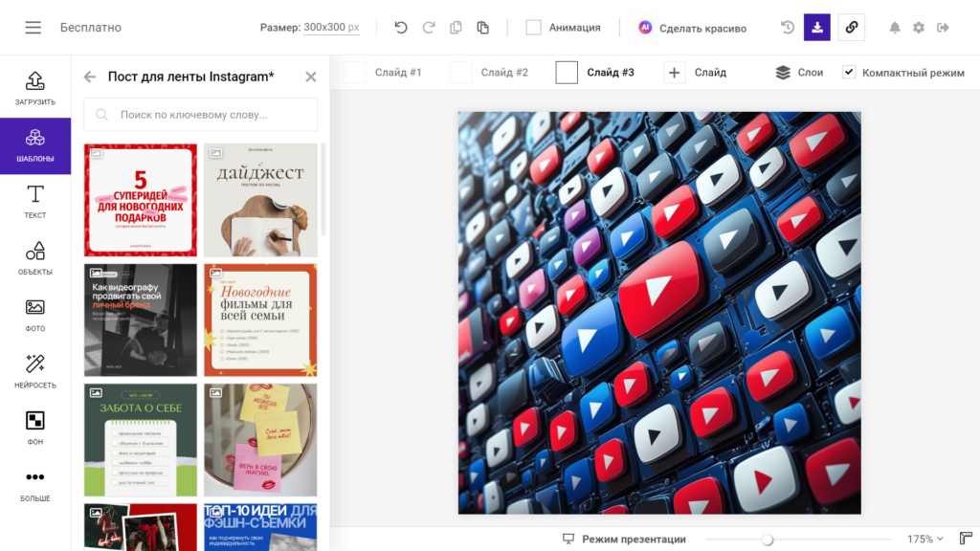Click the Бесплатно plan label
This screenshot has height=551, width=980.
tap(91, 28)
